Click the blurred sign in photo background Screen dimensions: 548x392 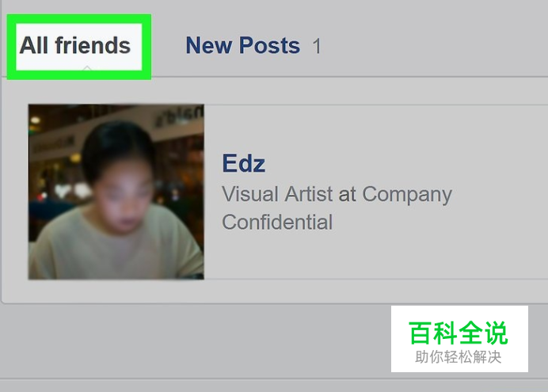[x=178, y=116]
